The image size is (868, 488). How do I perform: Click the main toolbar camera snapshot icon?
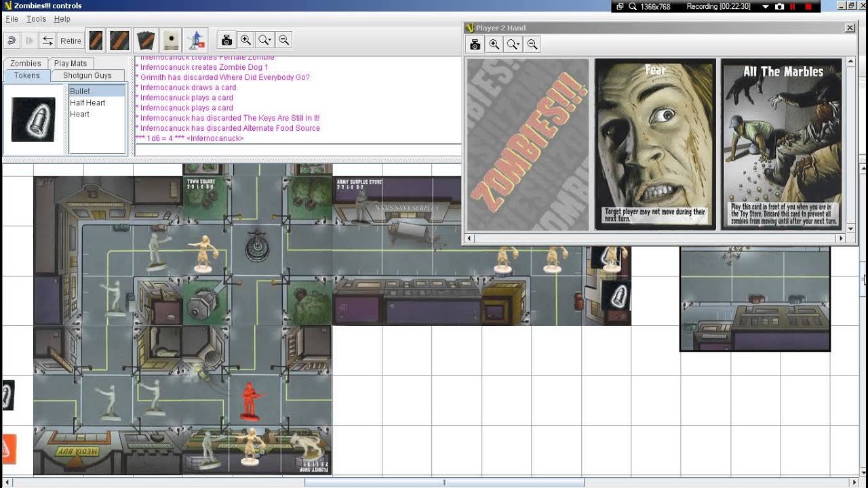click(227, 41)
